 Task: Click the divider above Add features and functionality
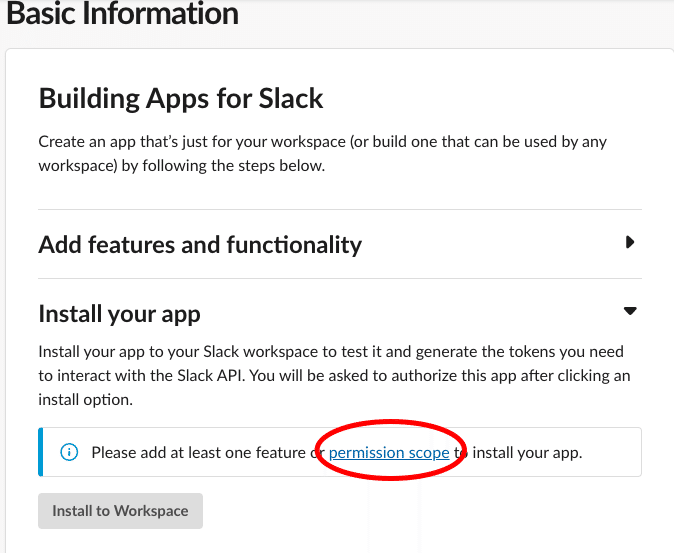pos(339,210)
